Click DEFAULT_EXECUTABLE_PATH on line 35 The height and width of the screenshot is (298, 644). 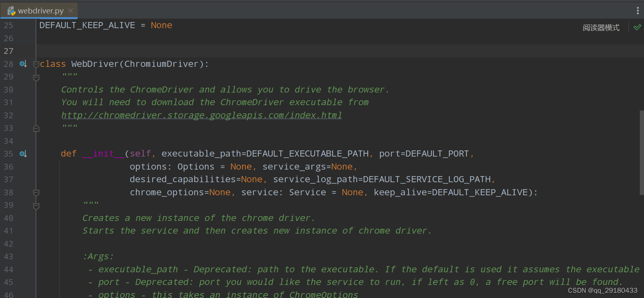(307, 154)
